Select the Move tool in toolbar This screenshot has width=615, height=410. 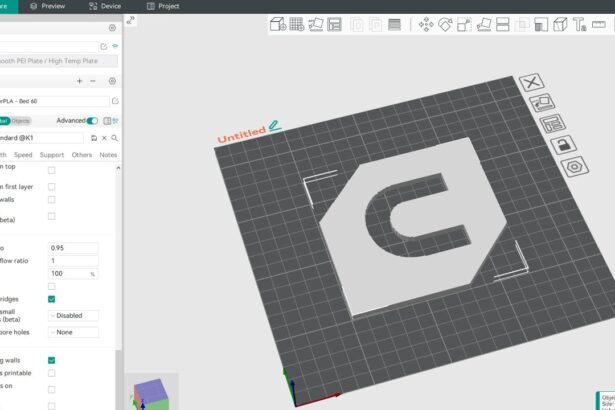pyautogui.click(x=425, y=24)
